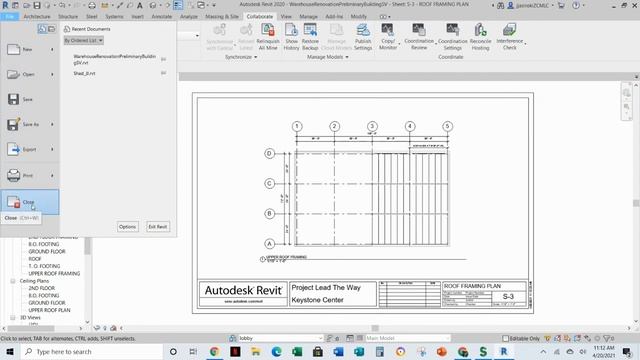The width and height of the screenshot is (640, 360).
Task: Click the horizontal scrollbar thumb in drawing area
Action: 375,328
